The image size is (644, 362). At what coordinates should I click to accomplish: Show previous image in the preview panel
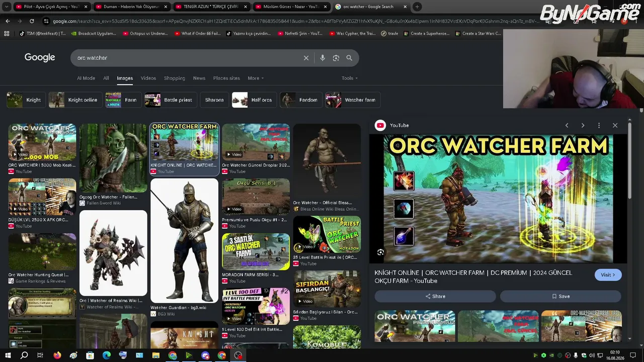click(567, 125)
